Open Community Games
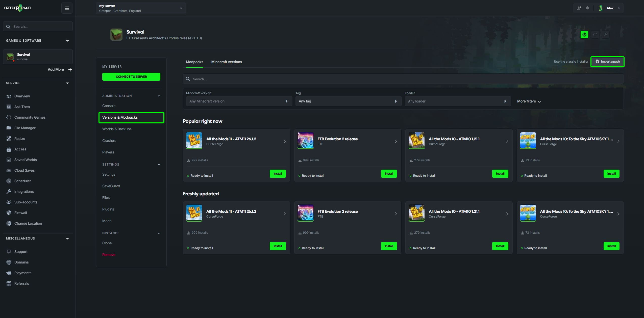644x318 pixels. (30, 117)
